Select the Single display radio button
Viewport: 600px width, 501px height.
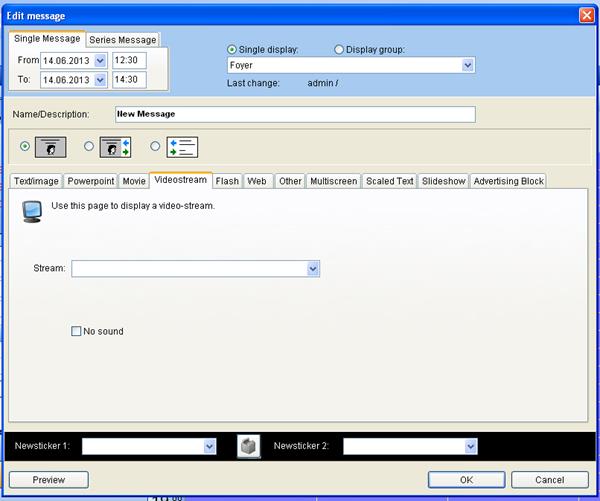point(233,49)
